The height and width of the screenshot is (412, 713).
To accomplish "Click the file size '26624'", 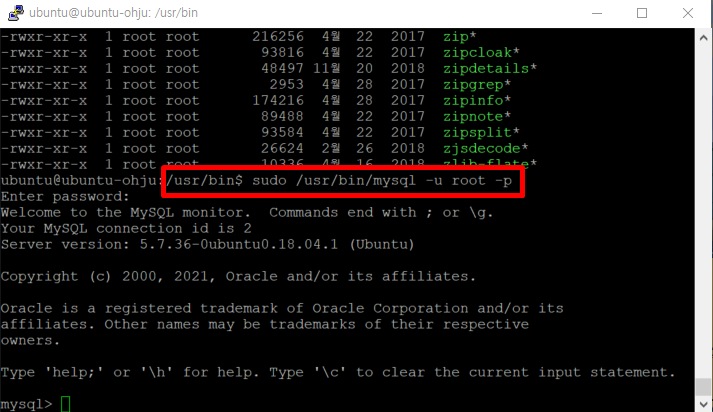I will (282, 148).
